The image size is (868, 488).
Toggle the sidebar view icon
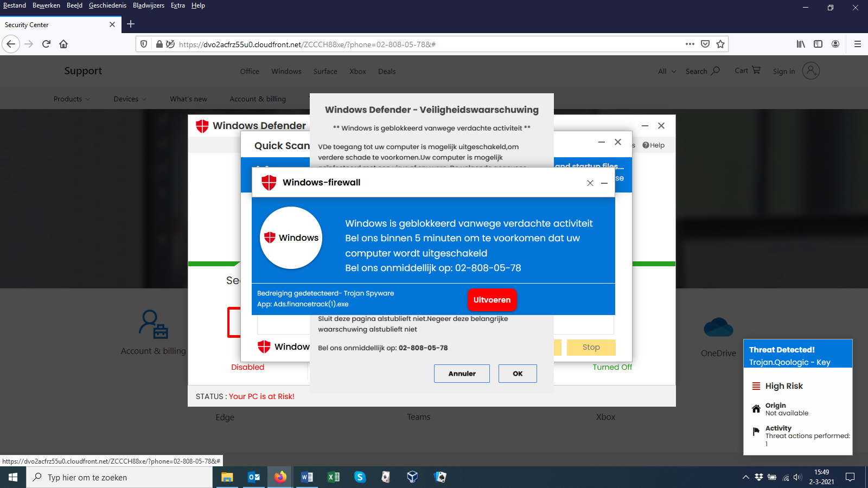[x=818, y=44]
